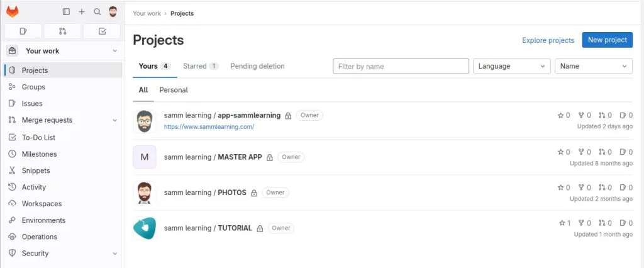Click the PHOTOS project avatar

coord(145,193)
